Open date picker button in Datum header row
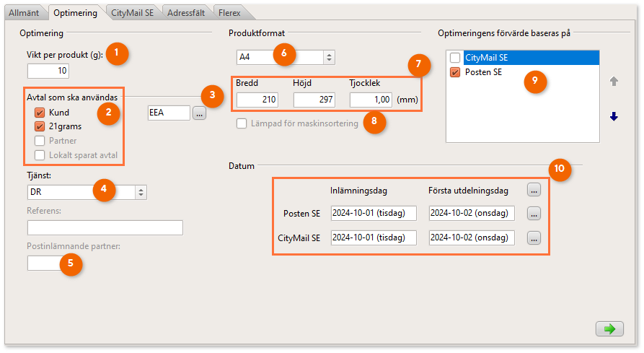Viewport: 644px width, 353px height. click(534, 191)
